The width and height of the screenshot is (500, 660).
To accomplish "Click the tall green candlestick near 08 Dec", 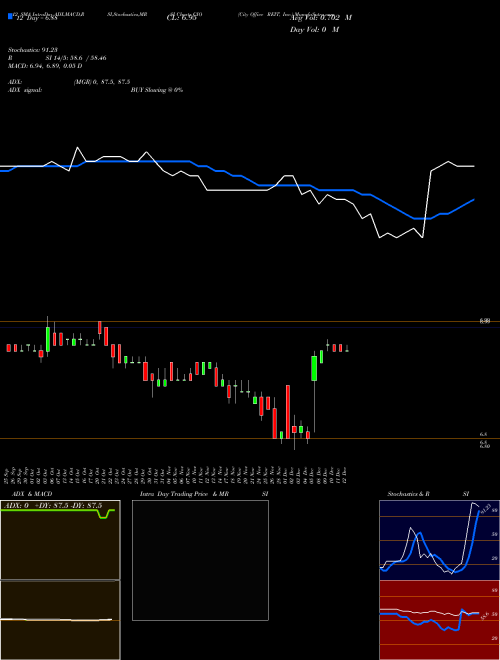I will point(314,368).
